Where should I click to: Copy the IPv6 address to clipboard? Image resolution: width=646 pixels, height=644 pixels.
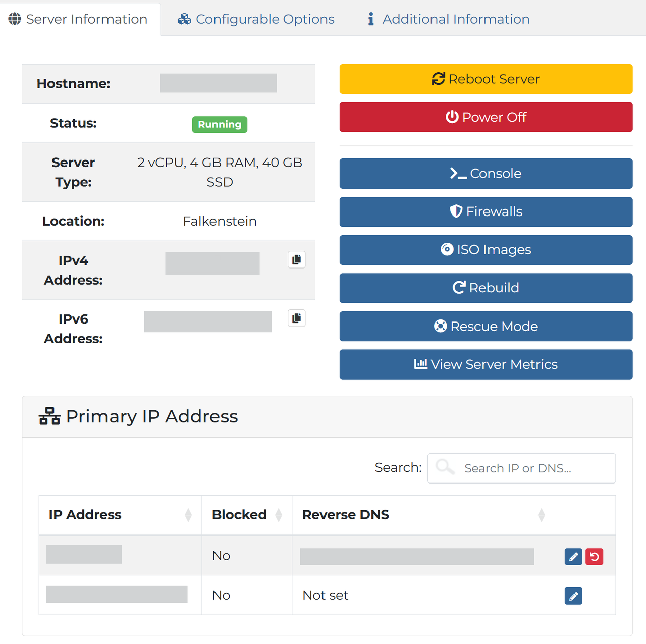(x=297, y=318)
